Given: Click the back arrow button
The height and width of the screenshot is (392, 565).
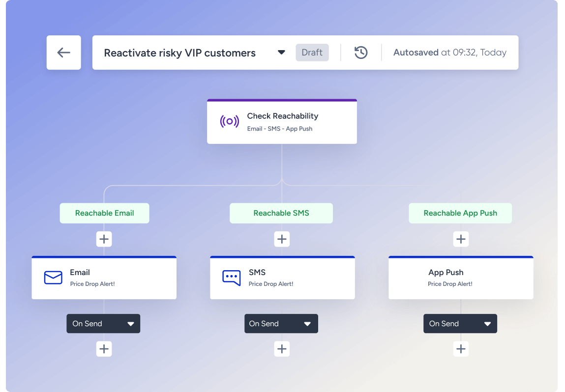Looking at the screenshot, I should point(64,53).
